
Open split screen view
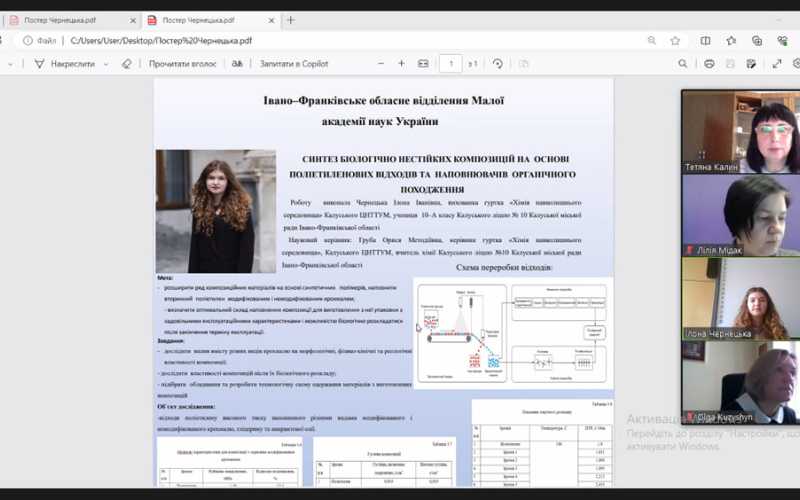706,40
